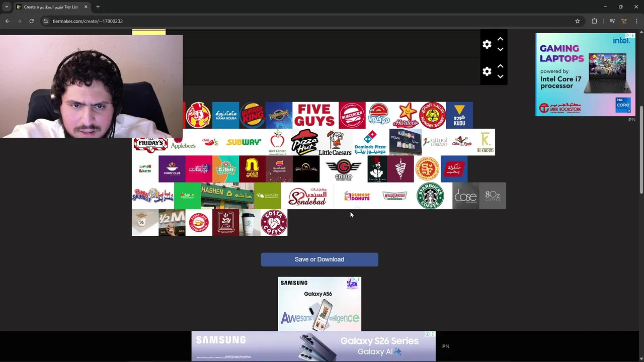Select the Burger King logo
Screen dimensions: 644x362
pos(252,115)
